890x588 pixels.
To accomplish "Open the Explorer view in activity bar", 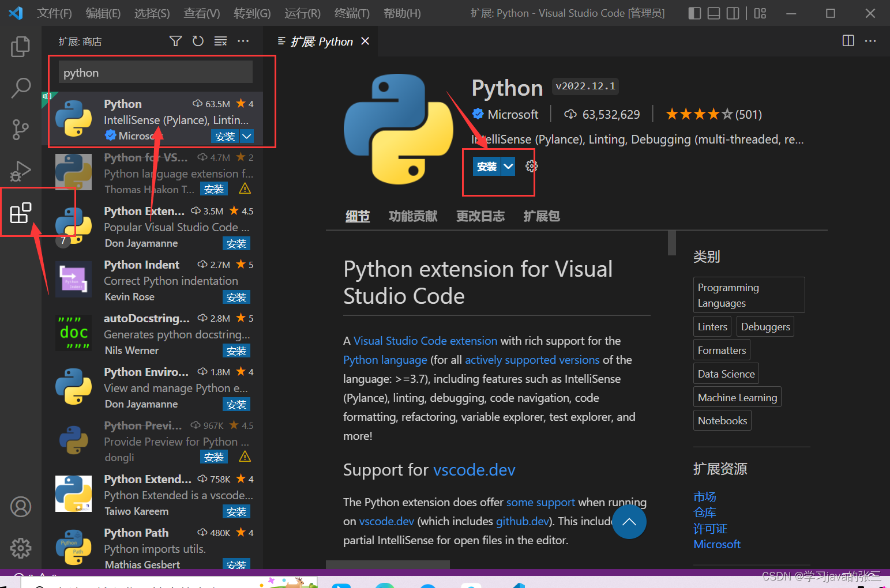I will [21, 47].
